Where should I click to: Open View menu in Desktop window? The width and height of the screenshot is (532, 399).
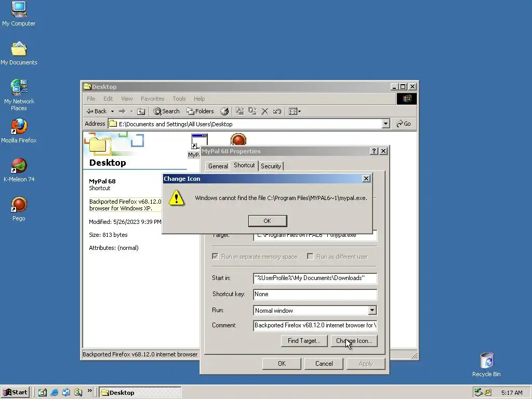point(127,99)
